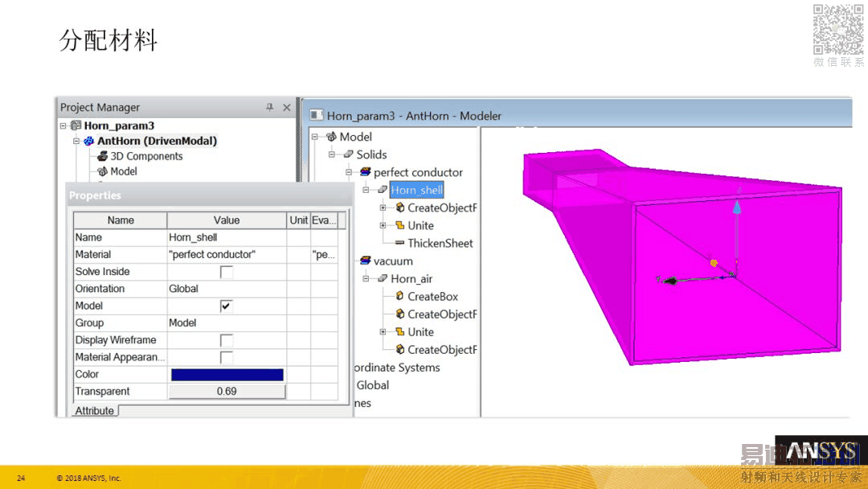
Task: Click the yellow origin point in viewport
Action: pyautogui.click(x=714, y=263)
